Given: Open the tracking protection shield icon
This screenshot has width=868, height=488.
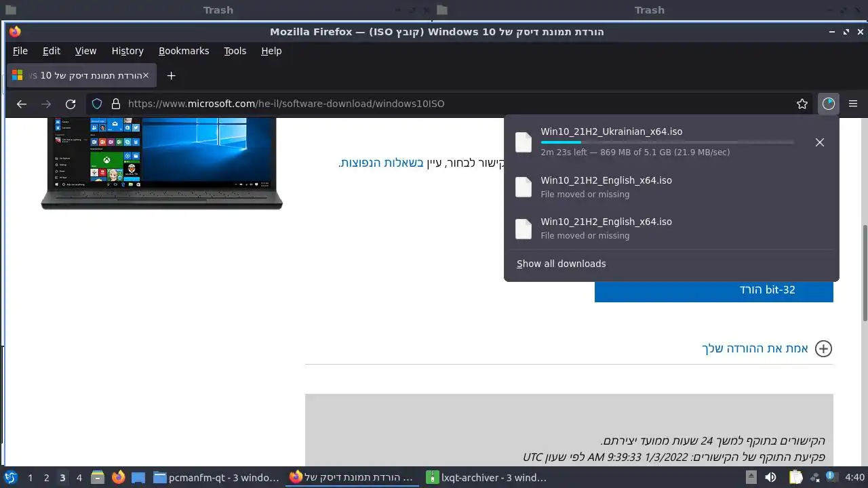Looking at the screenshot, I should (97, 104).
